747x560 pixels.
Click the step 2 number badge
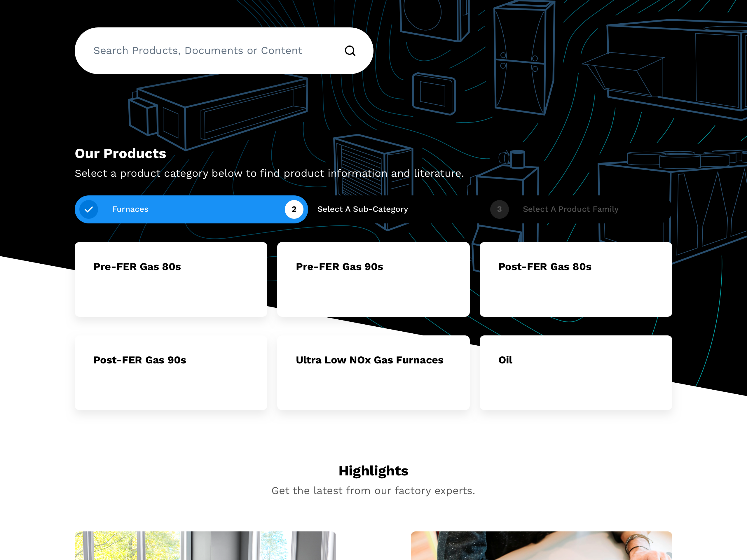point(294,209)
